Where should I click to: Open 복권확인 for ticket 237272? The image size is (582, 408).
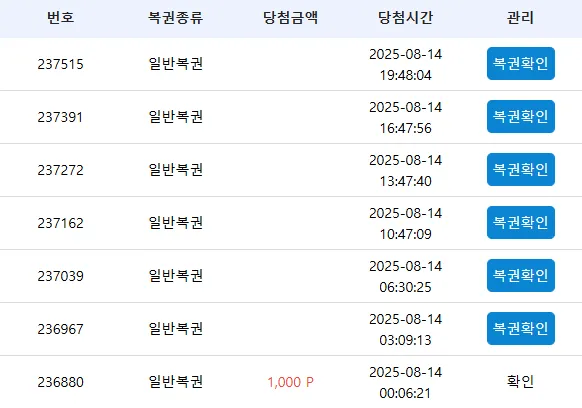pos(521,170)
